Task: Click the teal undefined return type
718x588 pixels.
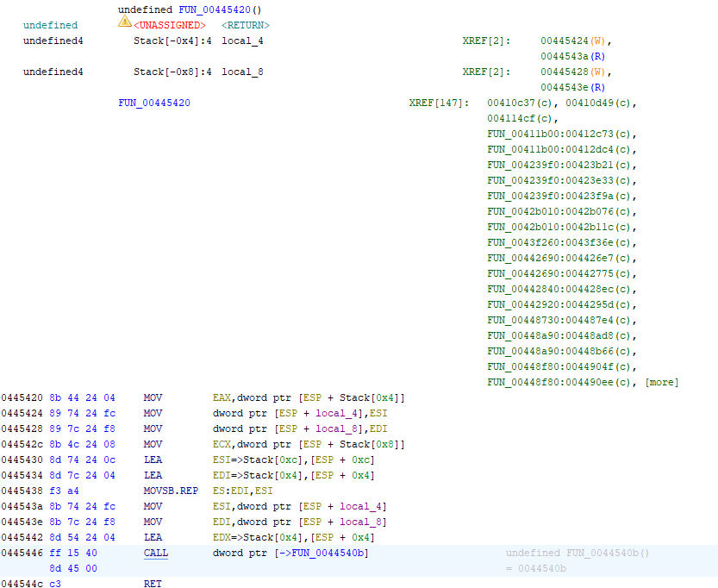Action: pos(50,25)
